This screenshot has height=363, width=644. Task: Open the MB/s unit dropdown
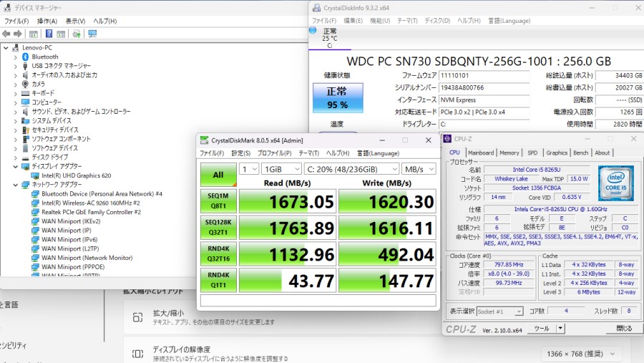419,169
